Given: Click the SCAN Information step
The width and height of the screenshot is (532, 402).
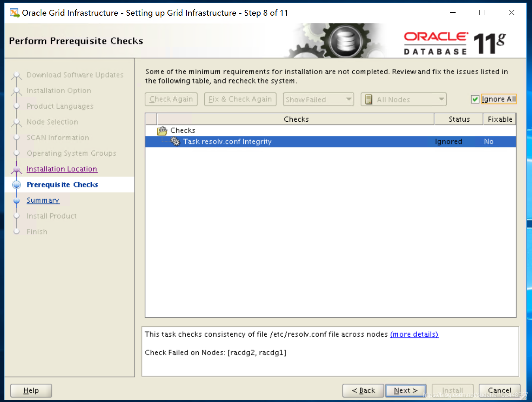Looking at the screenshot, I should coord(58,138).
